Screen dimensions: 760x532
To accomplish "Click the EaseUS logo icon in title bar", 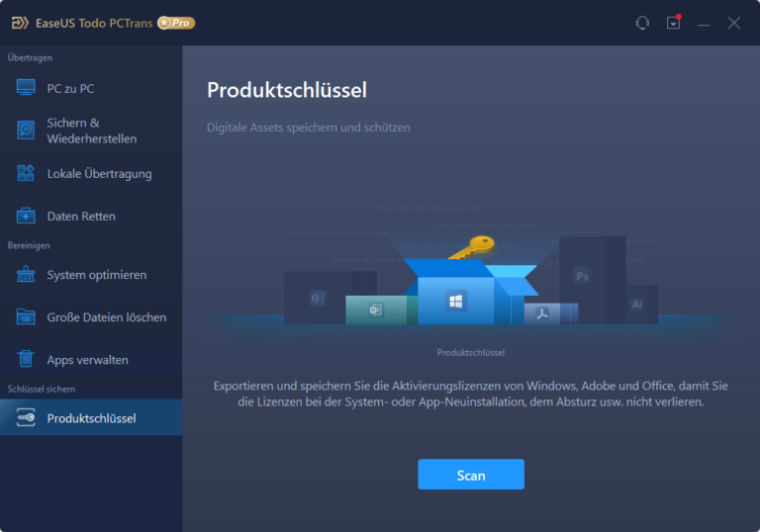I will click(x=20, y=23).
